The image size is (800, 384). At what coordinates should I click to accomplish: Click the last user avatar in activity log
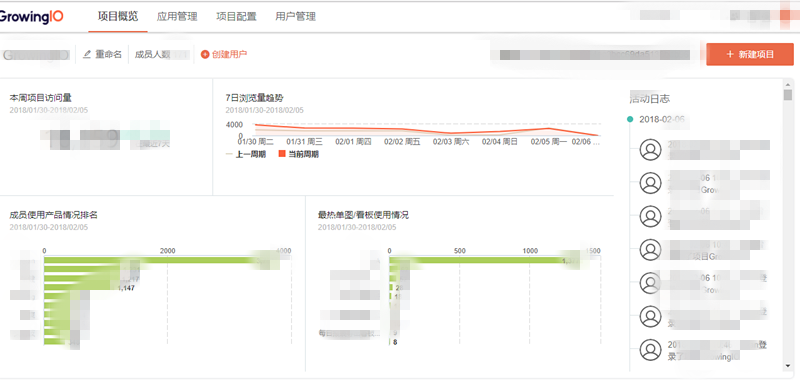[x=650, y=350]
